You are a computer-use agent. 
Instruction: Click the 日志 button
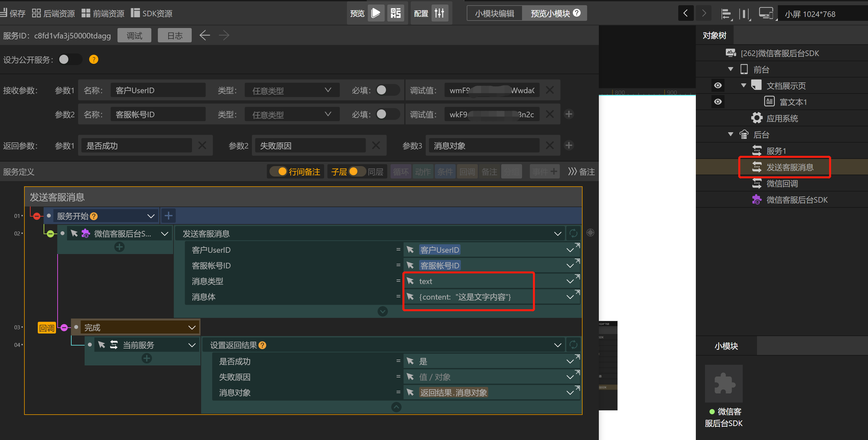[x=174, y=36]
